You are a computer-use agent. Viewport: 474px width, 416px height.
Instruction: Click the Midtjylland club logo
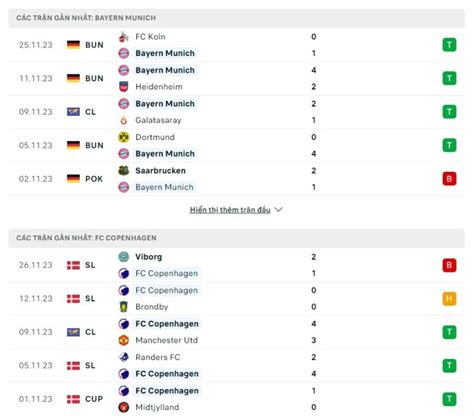point(124,407)
